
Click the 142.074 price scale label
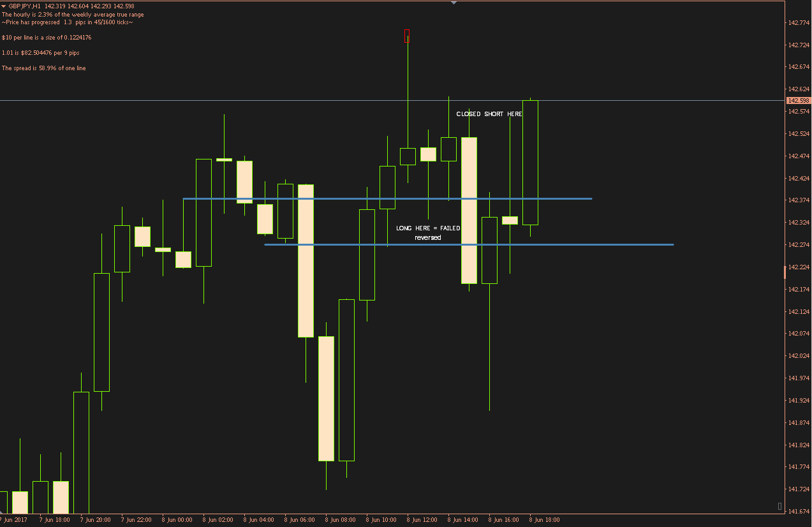click(x=799, y=334)
